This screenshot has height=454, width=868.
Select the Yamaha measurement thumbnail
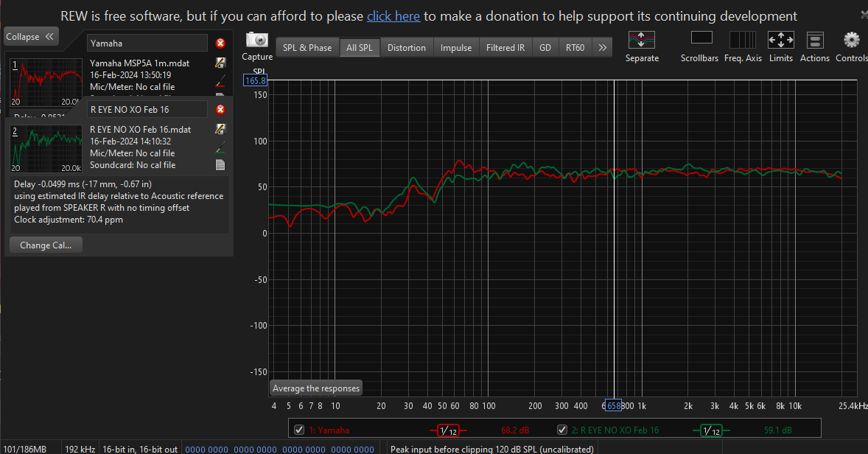tap(46, 82)
